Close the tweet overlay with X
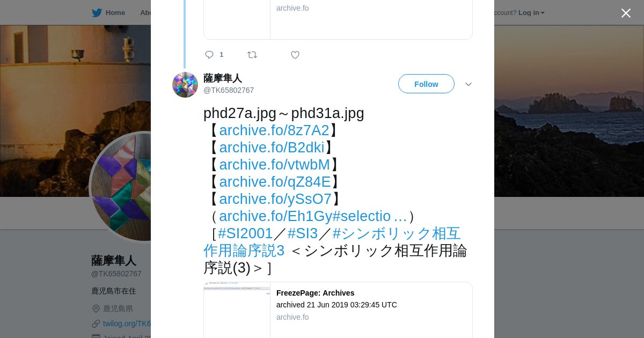Screen dimensions: 644x338 626,13
